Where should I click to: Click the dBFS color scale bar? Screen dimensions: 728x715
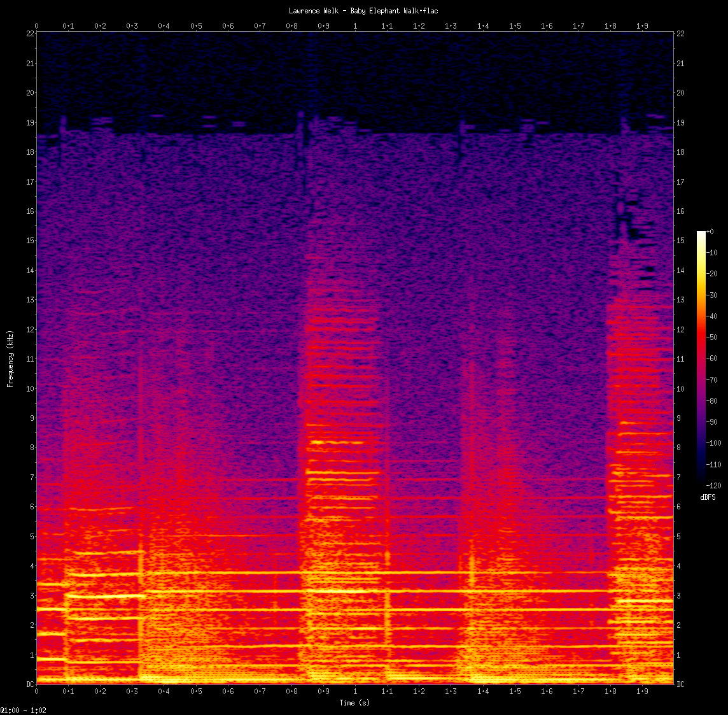coord(701,358)
